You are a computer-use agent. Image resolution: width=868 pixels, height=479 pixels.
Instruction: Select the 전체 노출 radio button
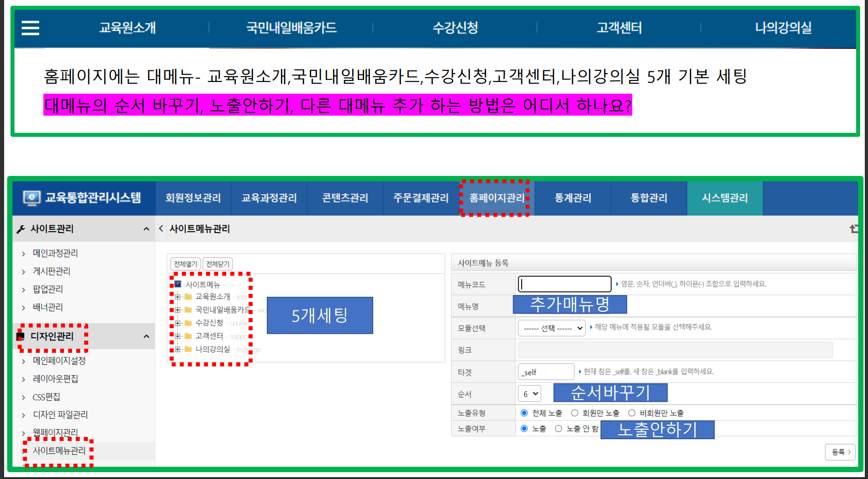click(x=524, y=413)
